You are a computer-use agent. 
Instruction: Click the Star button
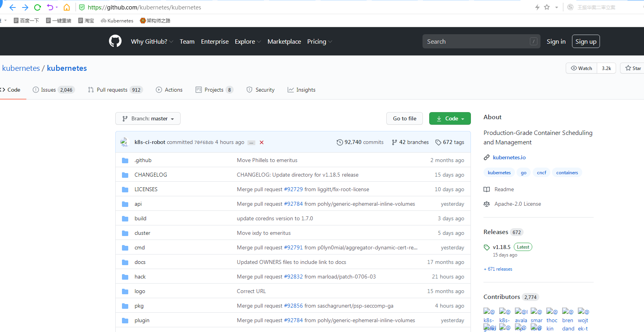pyautogui.click(x=633, y=68)
